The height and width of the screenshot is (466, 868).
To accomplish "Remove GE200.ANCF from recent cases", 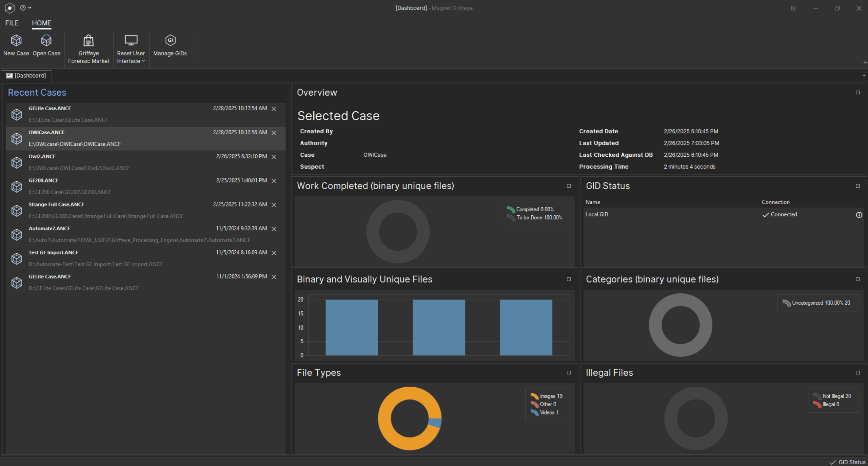I will coord(274,181).
